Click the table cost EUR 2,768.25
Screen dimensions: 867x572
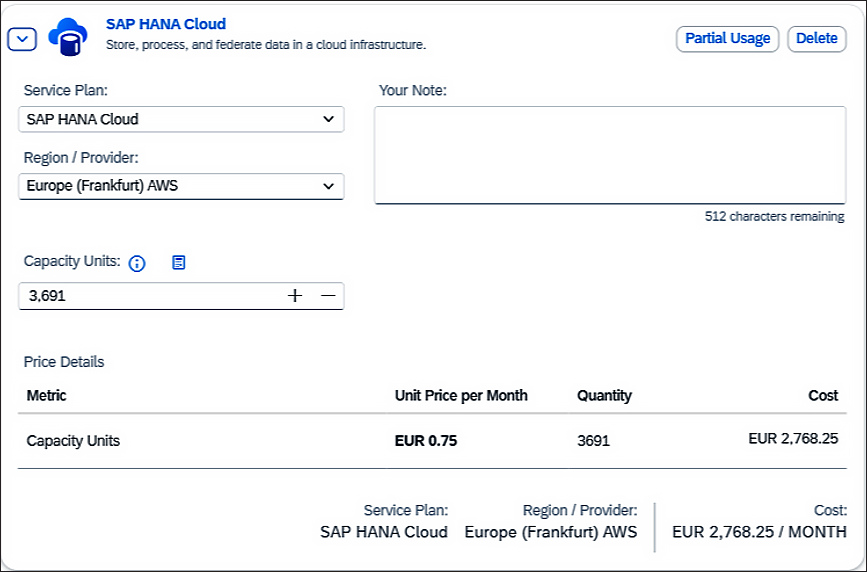pyautogui.click(x=793, y=439)
